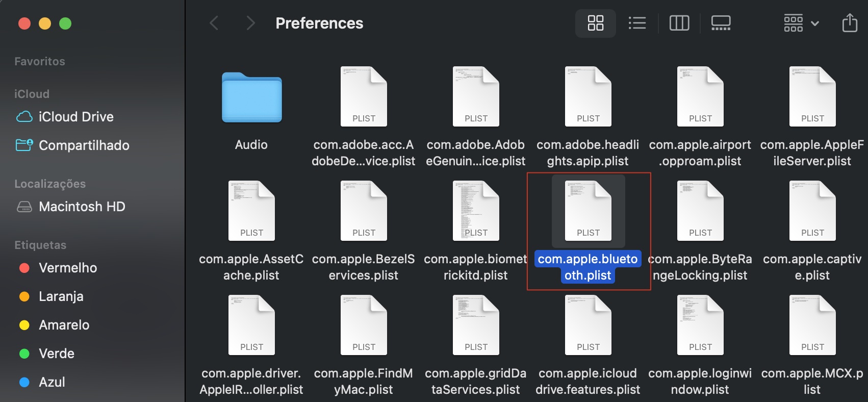Click the Favoritos section header
868x402 pixels.
pyautogui.click(x=40, y=62)
